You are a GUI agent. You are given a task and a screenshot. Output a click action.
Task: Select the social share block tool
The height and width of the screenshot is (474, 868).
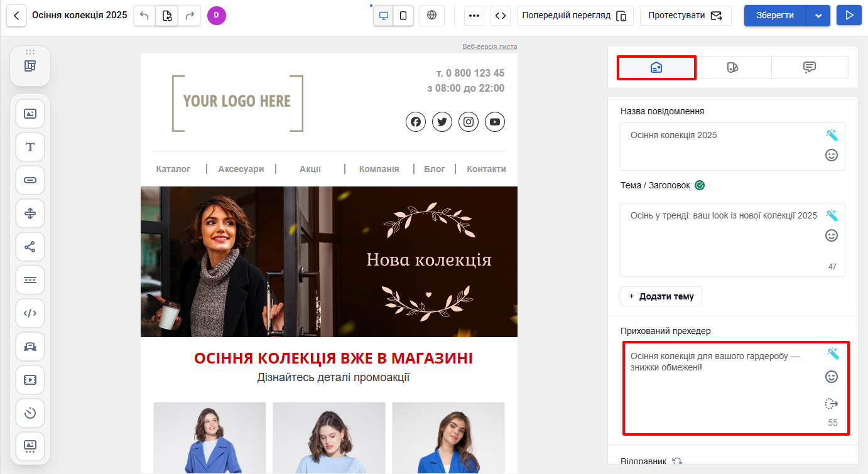30,247
